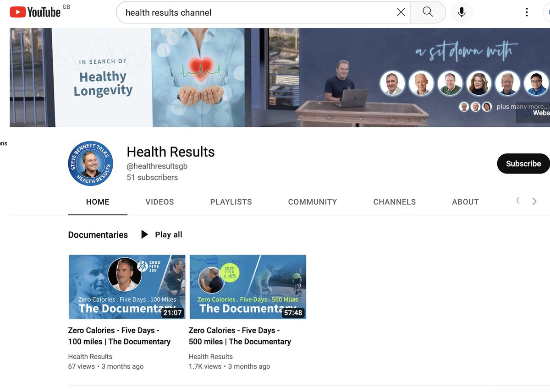
Task: Select the HOME tab
Action: (x=98, y=202)
